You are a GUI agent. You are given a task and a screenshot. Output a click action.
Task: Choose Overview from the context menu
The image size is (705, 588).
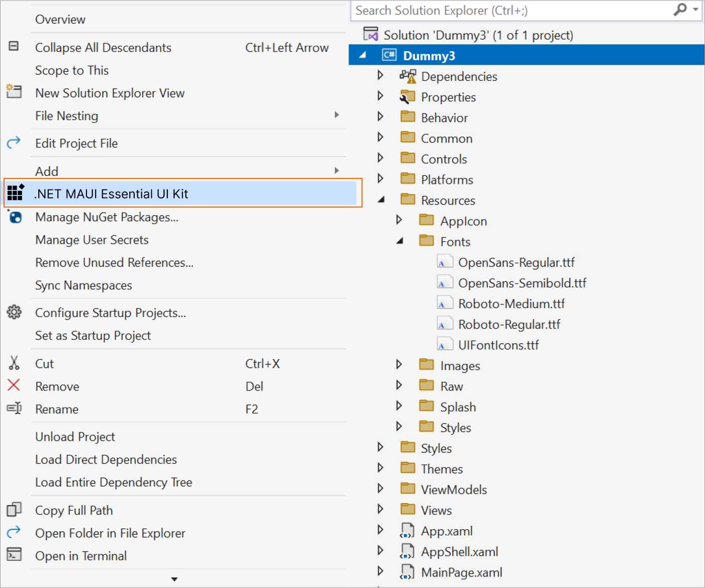pyautogui.click(x=60, y=19)
